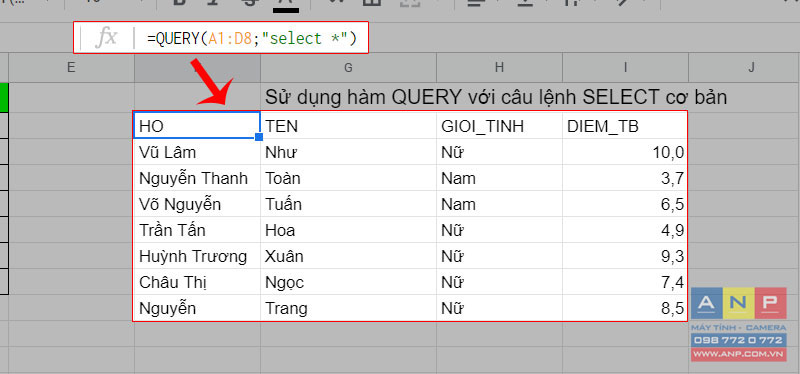Select the TEN header cell
The width and height of the screenshot is (800, 374).
tap(348, 126)
